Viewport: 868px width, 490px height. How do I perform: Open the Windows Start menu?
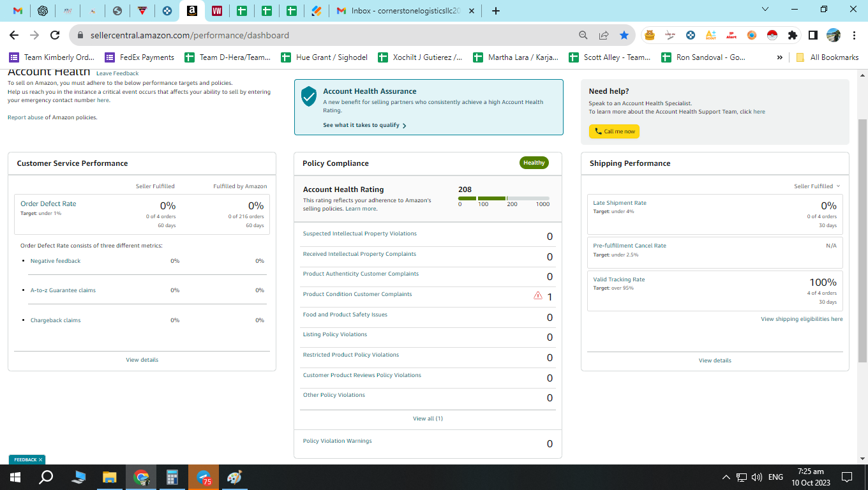click(15, 477)
